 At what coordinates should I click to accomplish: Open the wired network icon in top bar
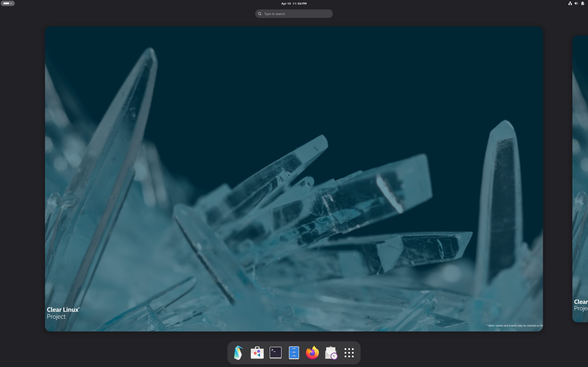[570, 3]
